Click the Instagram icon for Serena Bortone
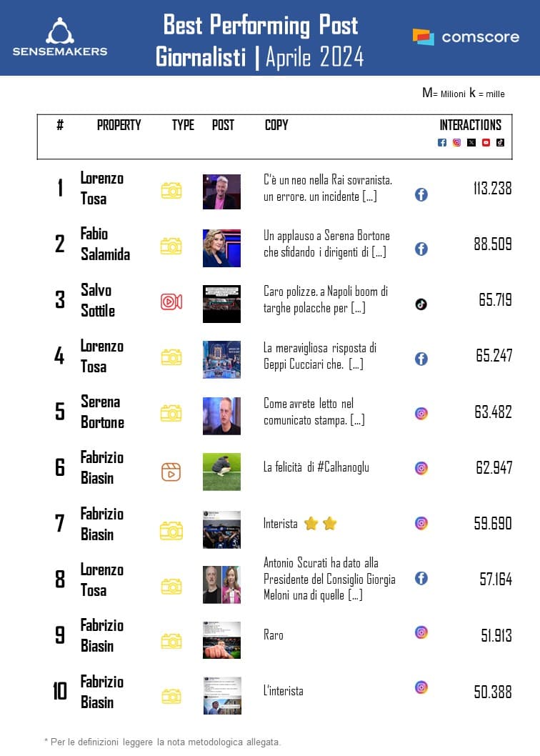Viewport: 540px width, 756px height. coord(421,413)
